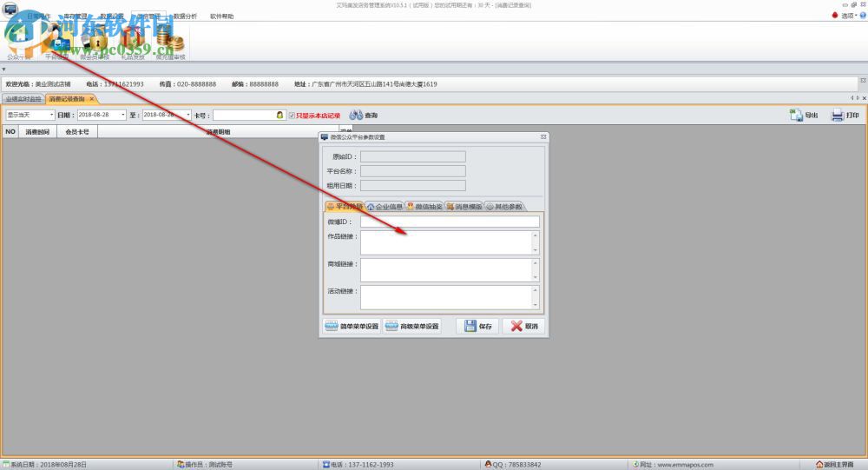The width and height of the screenshot is (868, 470).
Task: Click the 操作员 status bar entry
Action: coord(205,465)
